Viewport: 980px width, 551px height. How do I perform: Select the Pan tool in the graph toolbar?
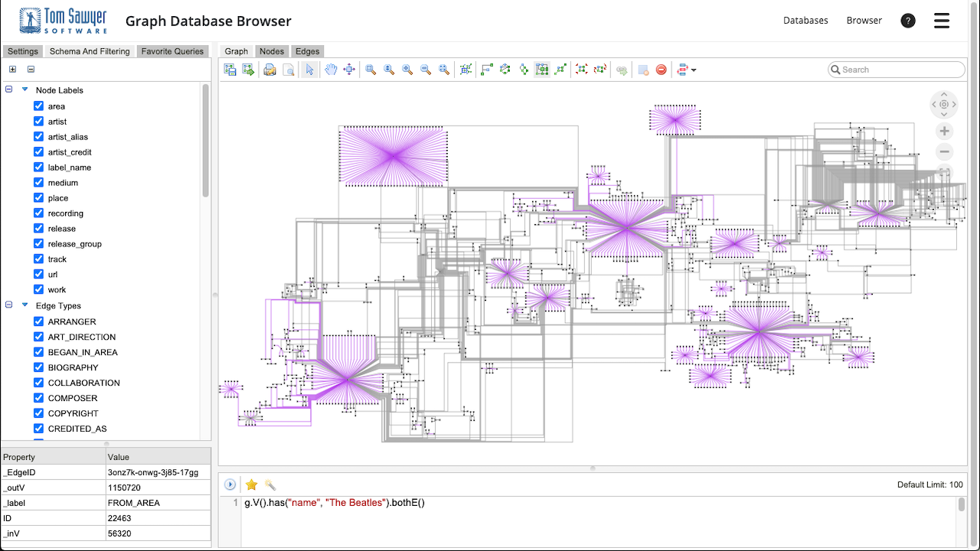[x=331, y=70]
